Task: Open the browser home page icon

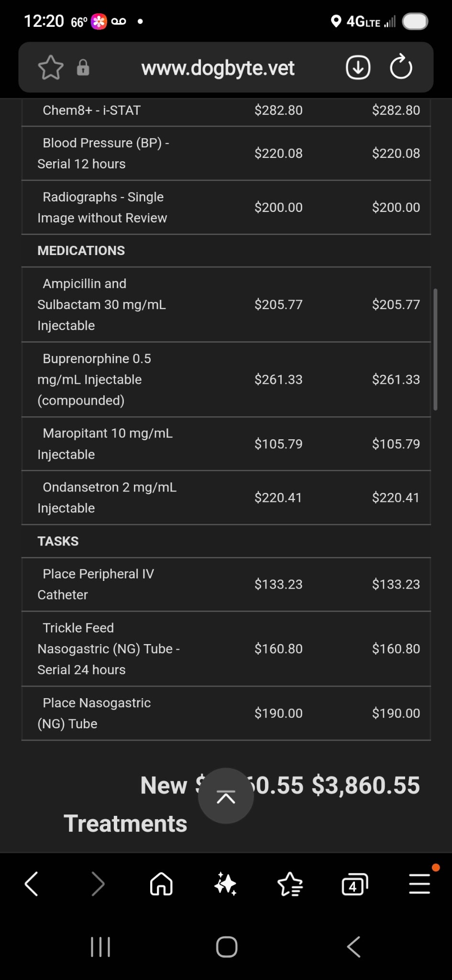Action: (x=161, y=883)
